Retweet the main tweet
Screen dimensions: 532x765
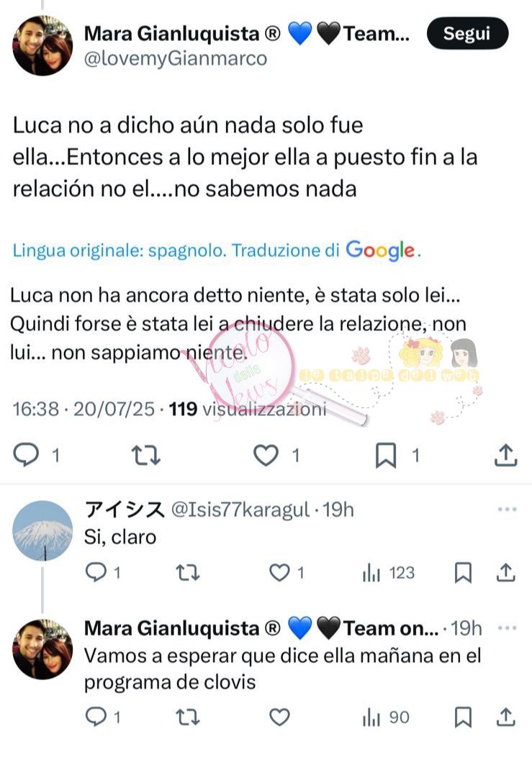coord(146,456)
